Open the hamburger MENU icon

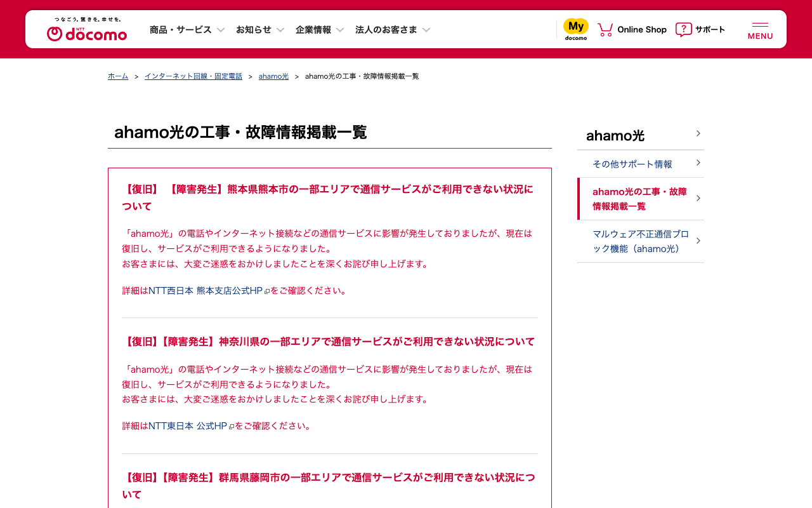tap(760, 30)
